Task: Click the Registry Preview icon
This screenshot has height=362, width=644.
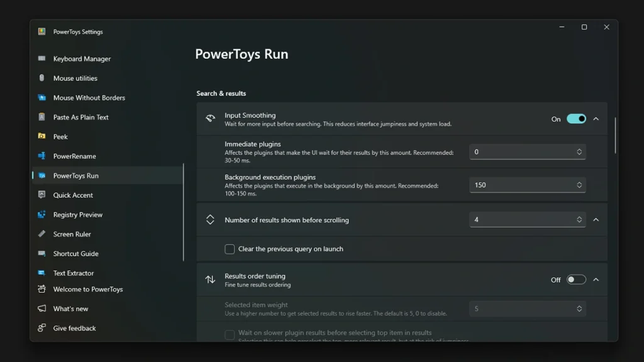Action: [42, 214]
